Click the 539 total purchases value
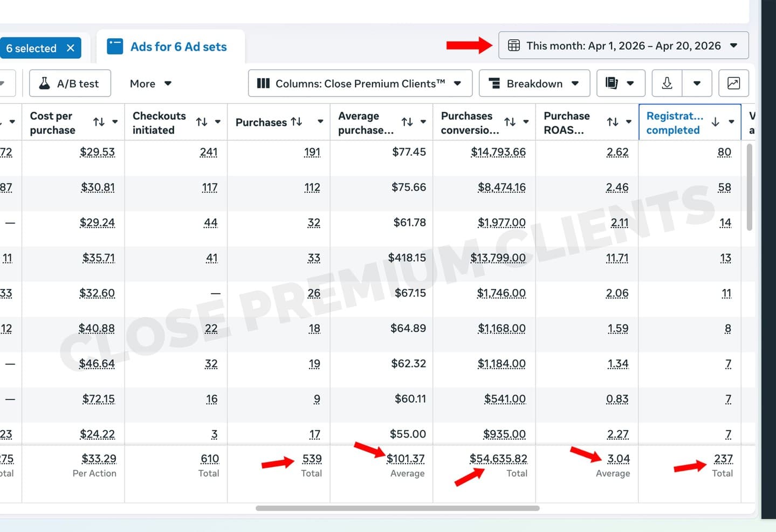The height and width of the screenshot is (532, 776). 312,459
